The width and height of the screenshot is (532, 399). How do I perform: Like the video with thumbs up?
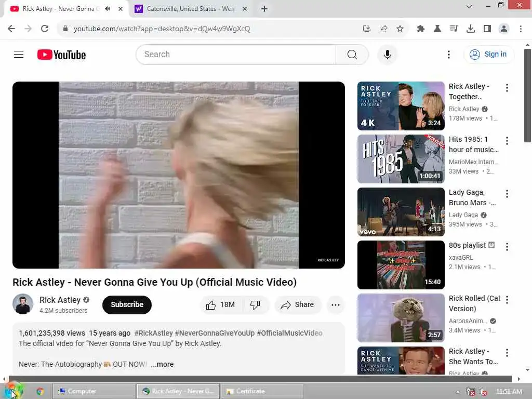click(220, 304)
